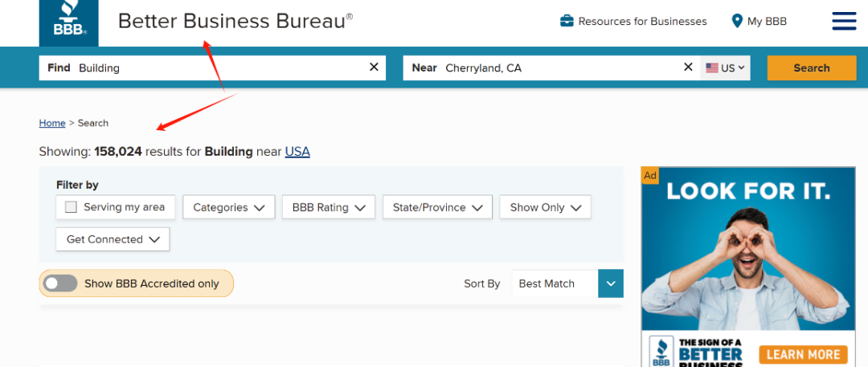This screenshot has width=868, height=367.
Task: Expand the Get Connected filter
Action: pyautogui.click(x=113, y=239)
